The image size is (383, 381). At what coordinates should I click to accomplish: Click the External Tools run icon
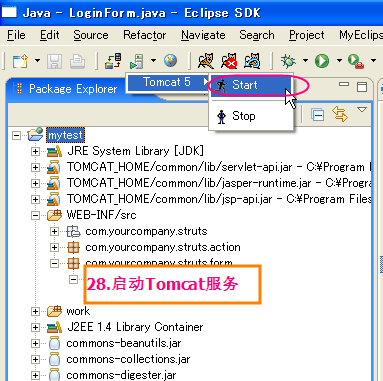(x=356, y=61)
